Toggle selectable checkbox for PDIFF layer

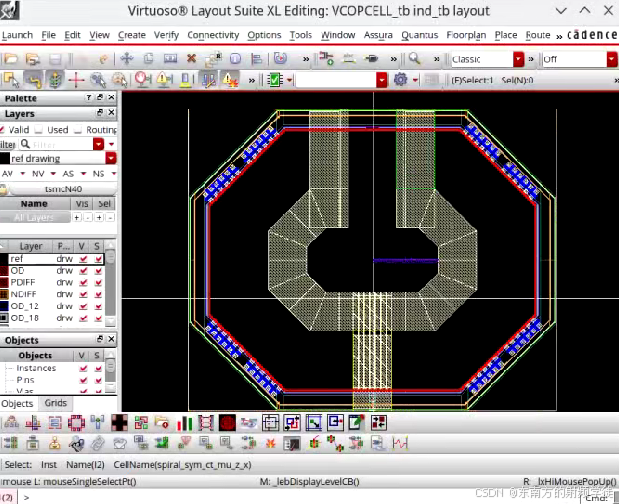[x=98, y=283]
